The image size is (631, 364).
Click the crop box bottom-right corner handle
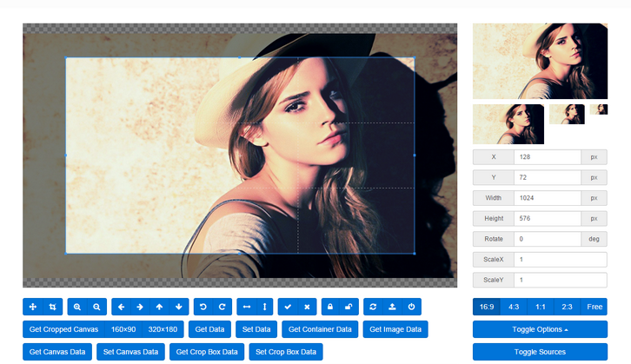pos(415,254)
